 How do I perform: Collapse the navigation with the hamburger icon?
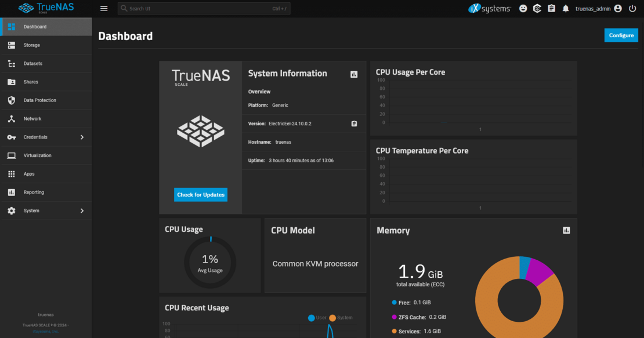pyautogui.click(x=104, y=8)
